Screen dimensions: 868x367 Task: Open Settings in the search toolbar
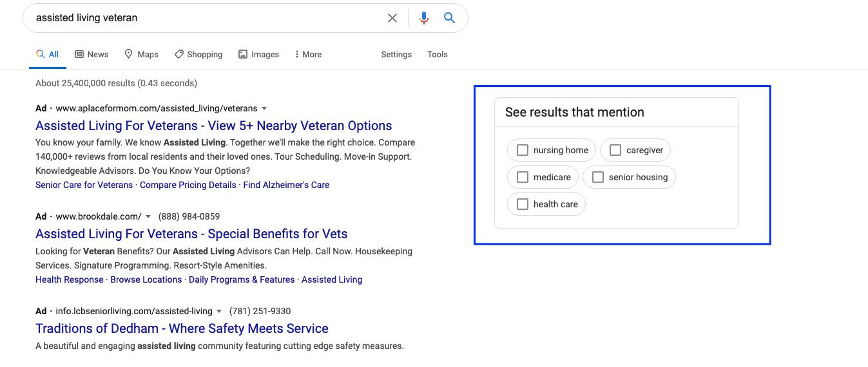click(x=396, y=55)
